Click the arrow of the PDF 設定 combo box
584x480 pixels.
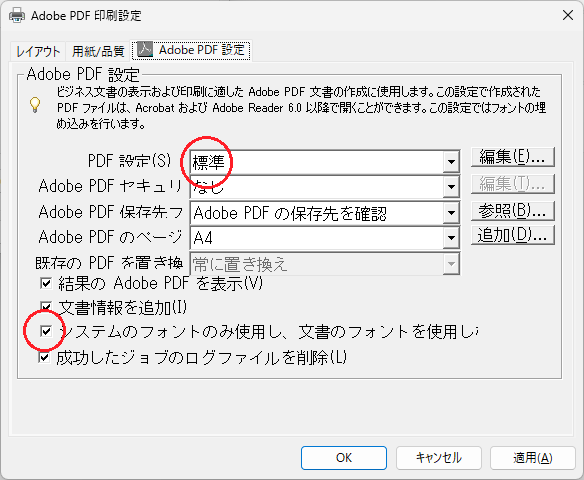coord(451,162)
